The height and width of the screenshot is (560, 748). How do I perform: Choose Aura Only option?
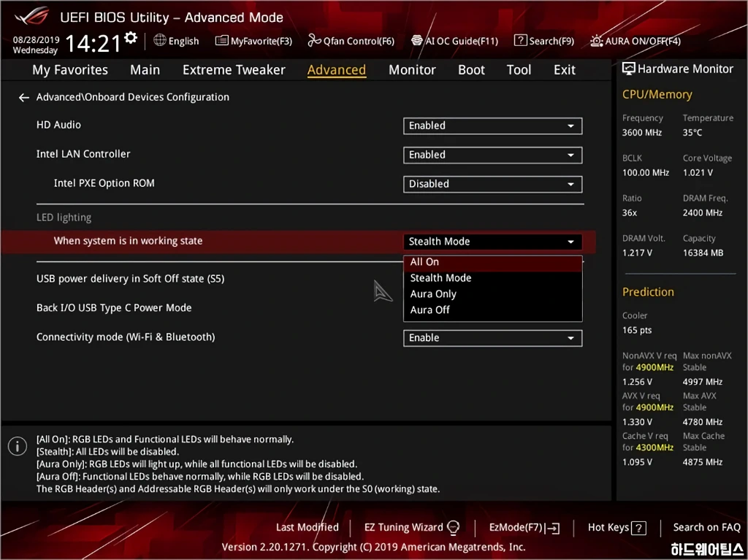(493, 294)
